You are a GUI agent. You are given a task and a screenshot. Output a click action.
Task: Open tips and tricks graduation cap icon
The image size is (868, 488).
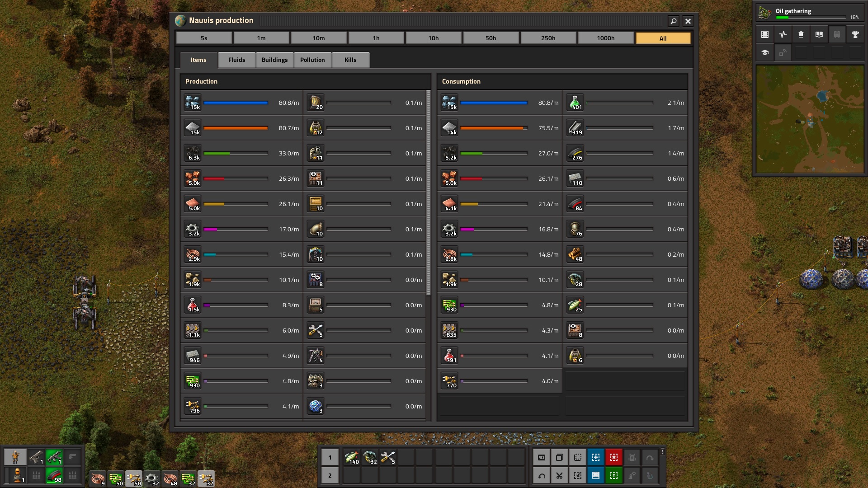point(765,52)
